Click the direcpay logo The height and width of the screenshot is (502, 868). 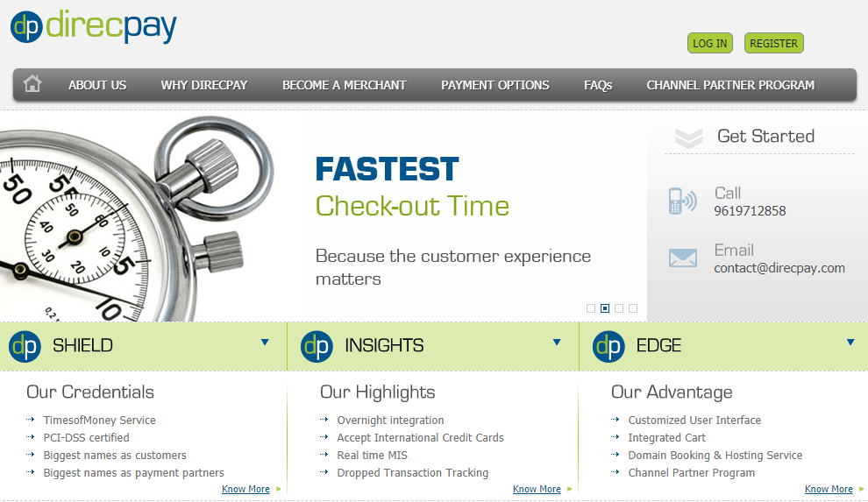pos(93,26)
